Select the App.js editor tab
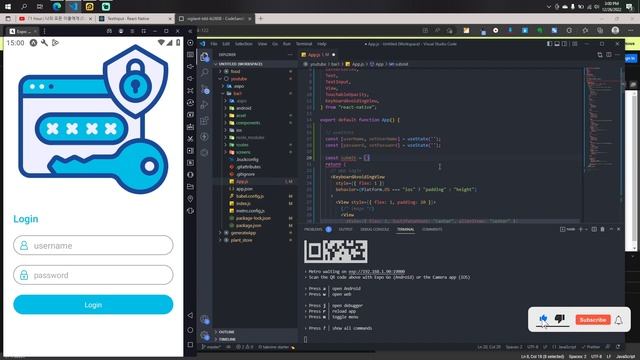Viewport: 640px width, 360px height. pyautogui.click(x=318, y=55)
